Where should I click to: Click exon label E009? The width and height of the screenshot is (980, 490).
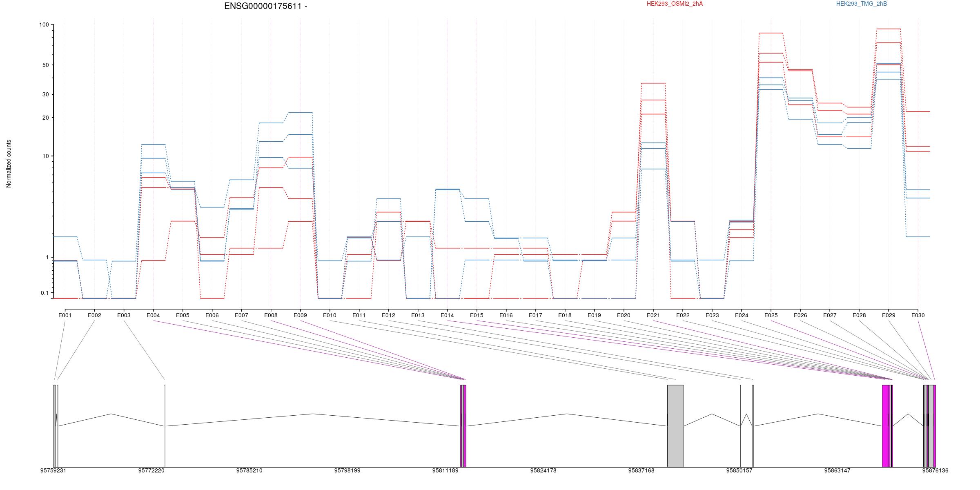click(300, 315)
